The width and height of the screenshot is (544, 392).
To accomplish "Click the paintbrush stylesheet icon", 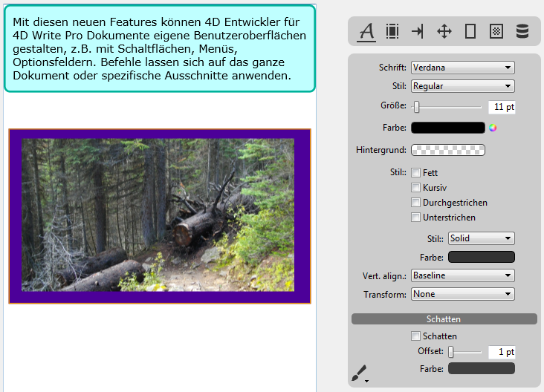I will 360,373.
